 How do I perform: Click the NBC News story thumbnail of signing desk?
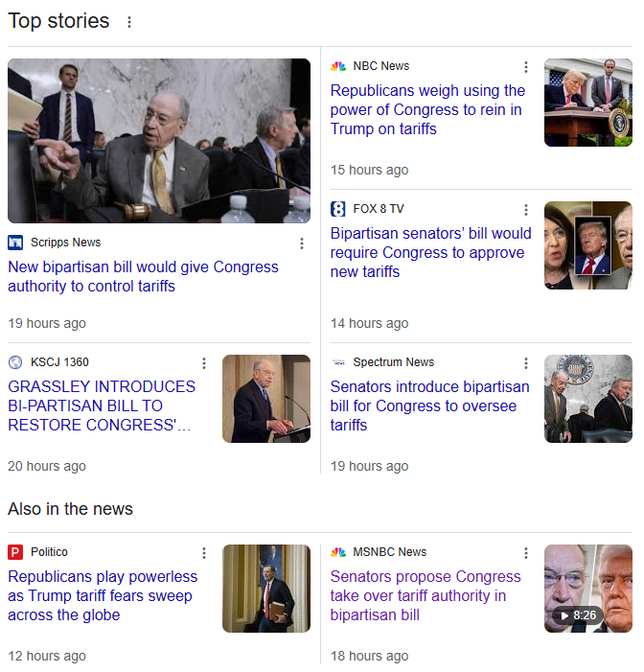tap(587, 103)
